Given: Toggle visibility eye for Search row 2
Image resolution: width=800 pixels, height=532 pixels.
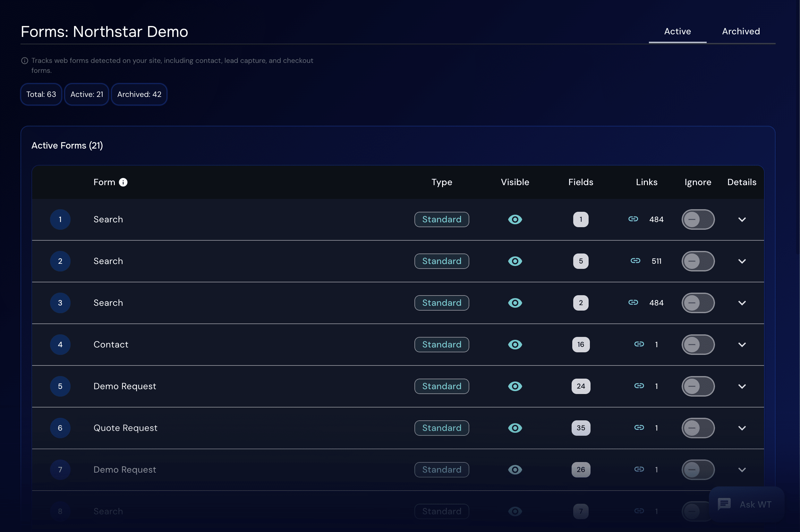Looking at the screenshot, I should [515, 261].
